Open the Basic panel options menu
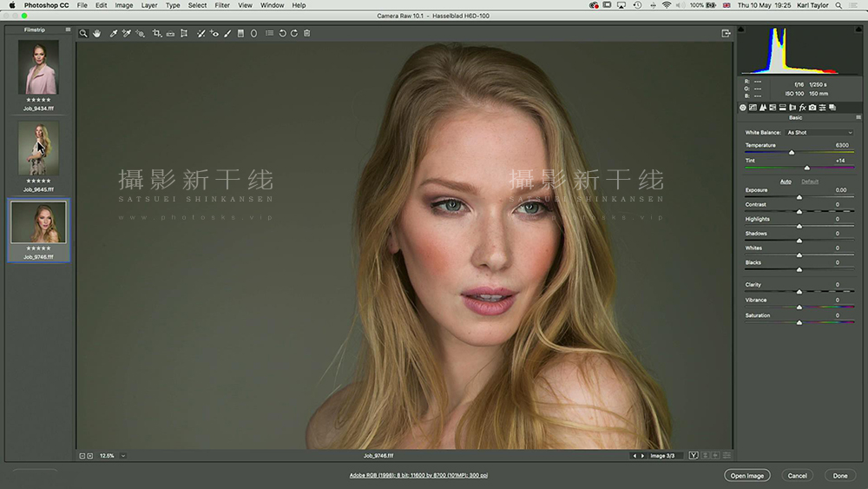The width and height of the screenshot is (868, 489). [858, 117]
